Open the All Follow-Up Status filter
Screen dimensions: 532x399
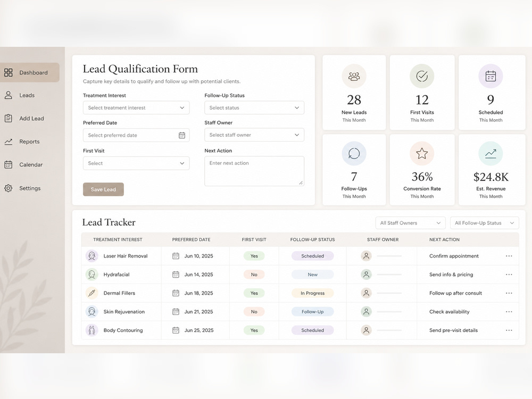tap(484, 223)
